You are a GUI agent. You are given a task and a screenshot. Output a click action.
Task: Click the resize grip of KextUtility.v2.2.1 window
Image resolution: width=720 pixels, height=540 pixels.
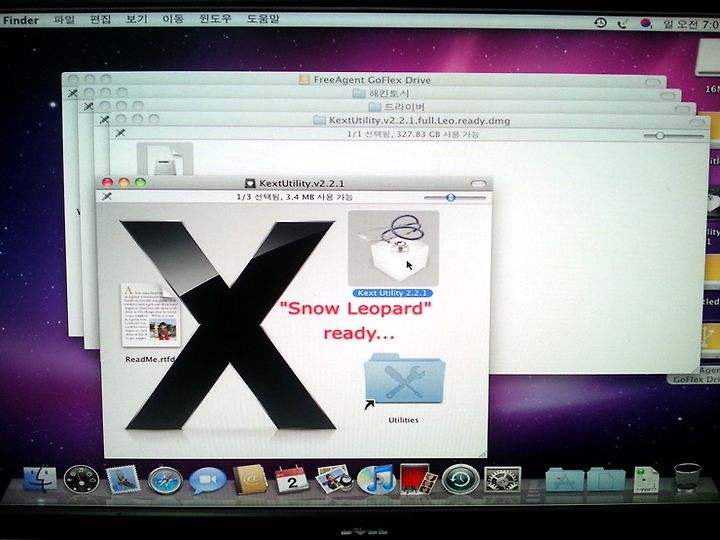pyautogui.click(x=483, y=454)
